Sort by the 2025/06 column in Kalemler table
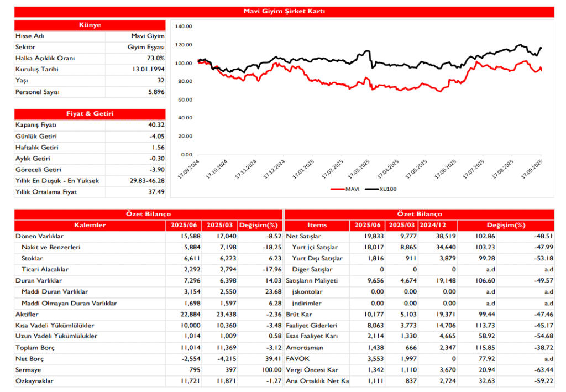Viewport: 566px width, 392px height. tap(185, 225)
